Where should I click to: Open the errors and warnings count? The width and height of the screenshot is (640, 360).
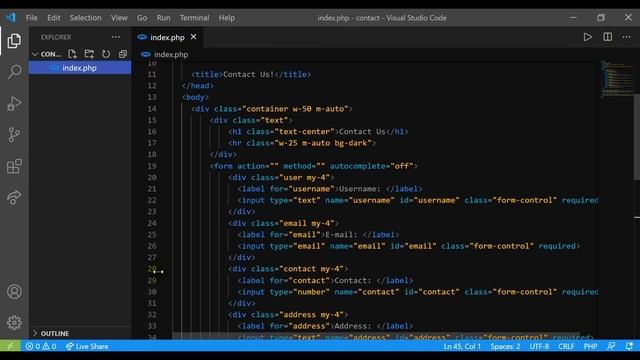click(x=41, y=346)
